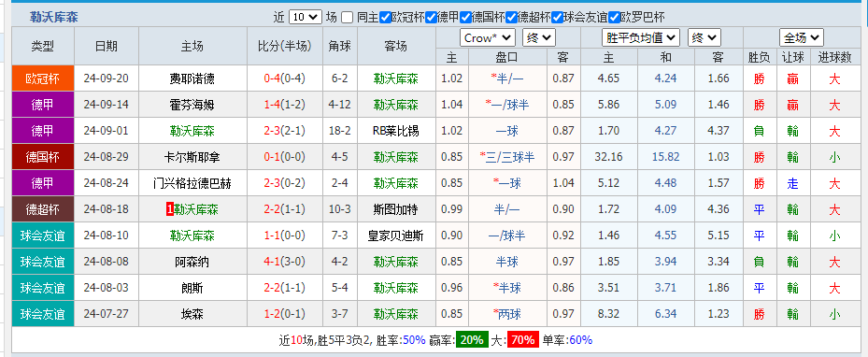Click away team 斯图加特
Screen dimensions: 868x357
[x=396, y=209]
